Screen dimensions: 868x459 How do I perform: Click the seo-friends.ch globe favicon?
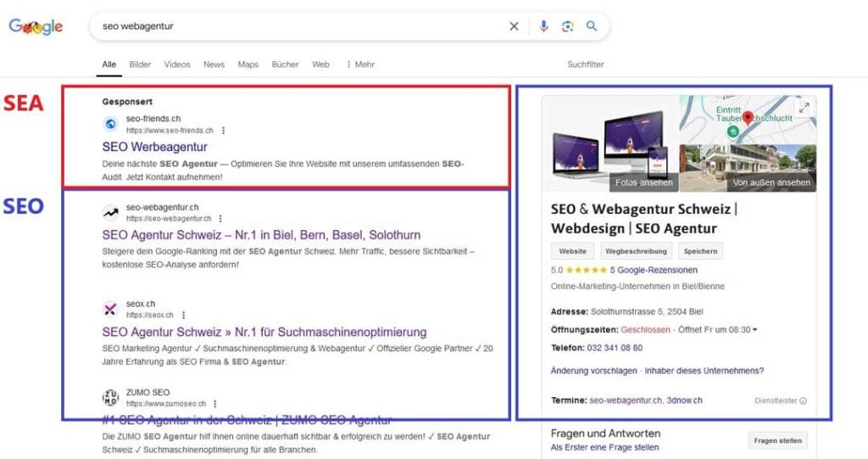point(111,124)
